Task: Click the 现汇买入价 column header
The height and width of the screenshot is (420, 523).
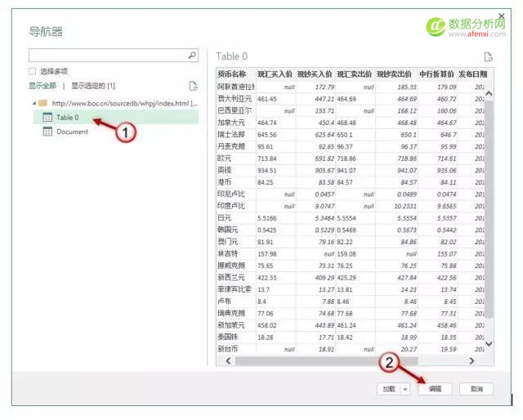Action: 275,74
